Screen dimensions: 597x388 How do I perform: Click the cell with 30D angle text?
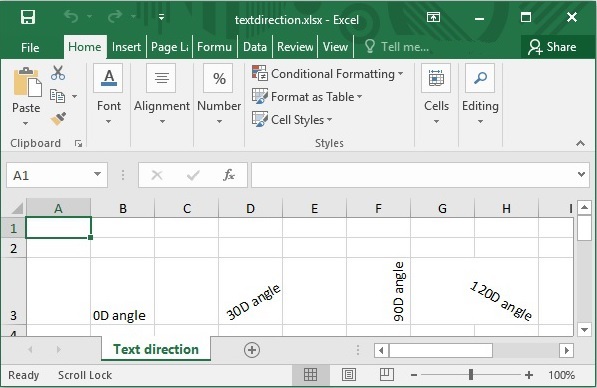(x=251, y=291)
